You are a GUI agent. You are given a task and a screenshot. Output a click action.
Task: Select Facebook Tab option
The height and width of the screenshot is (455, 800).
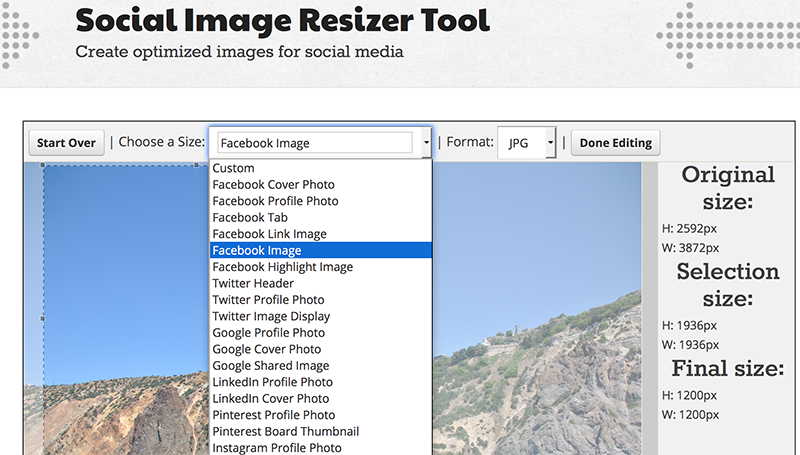click(320, 217)
